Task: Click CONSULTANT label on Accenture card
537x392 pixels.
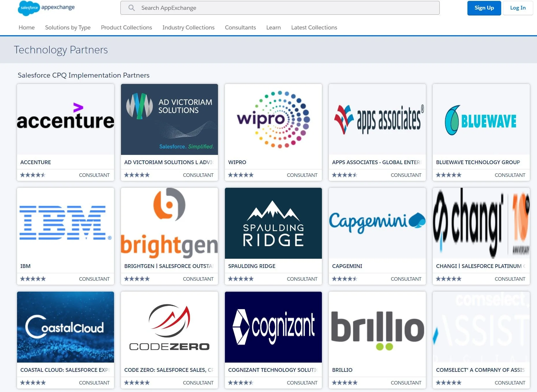Action: pyautogui.click(x=94, y=175)
